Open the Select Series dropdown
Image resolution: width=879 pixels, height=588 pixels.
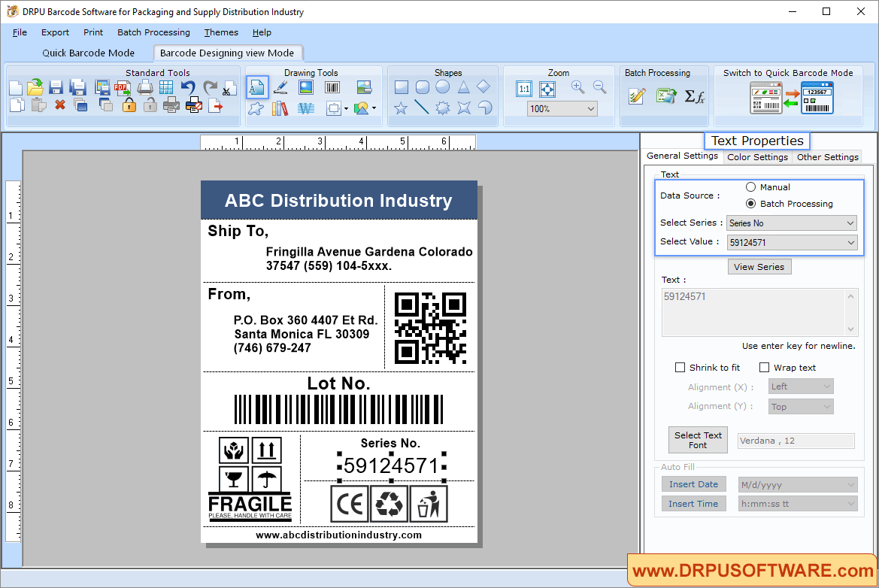pyautogui.click(x=792, y=223)
